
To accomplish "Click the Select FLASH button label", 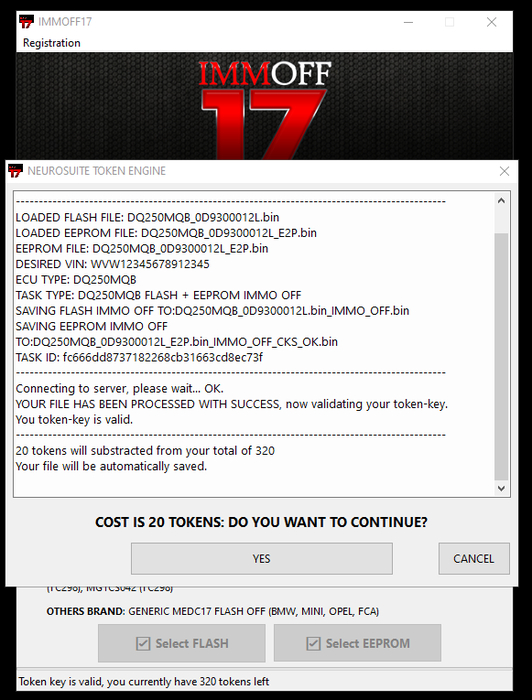I will [x=192, y=643].
